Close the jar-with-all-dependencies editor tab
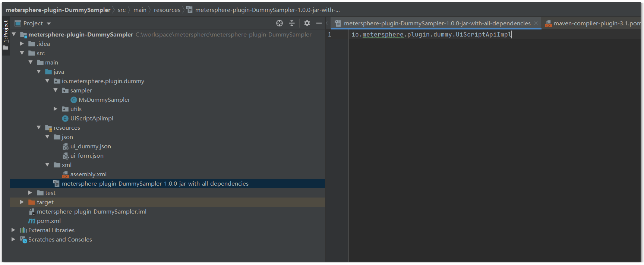The height and width of the screenshot is (265, 644). coord(536,23)
